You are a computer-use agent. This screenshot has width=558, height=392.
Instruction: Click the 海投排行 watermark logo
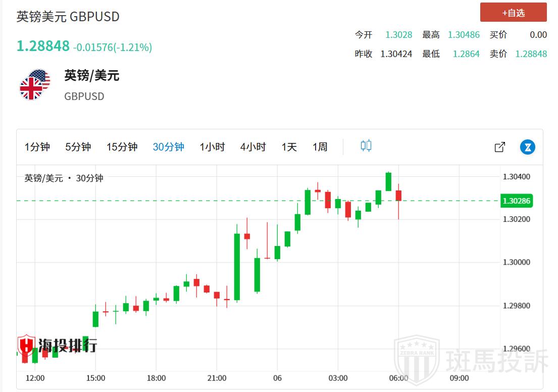[57, 346]
